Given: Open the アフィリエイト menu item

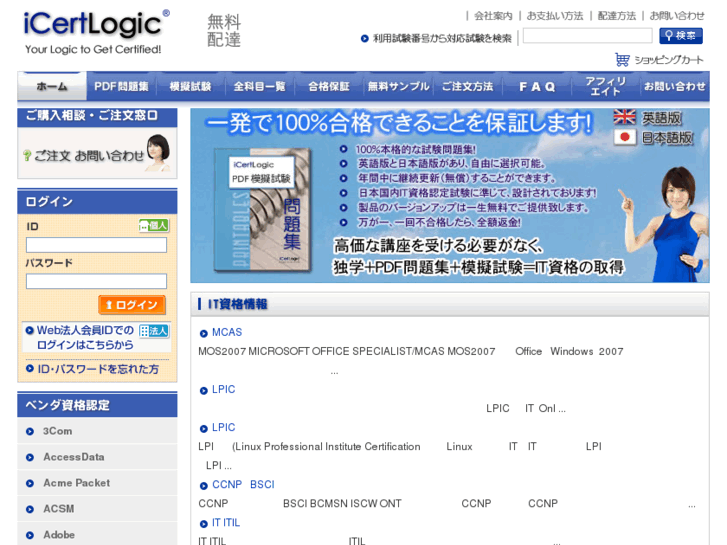Looking at the screenshot, I should point(606,86).
